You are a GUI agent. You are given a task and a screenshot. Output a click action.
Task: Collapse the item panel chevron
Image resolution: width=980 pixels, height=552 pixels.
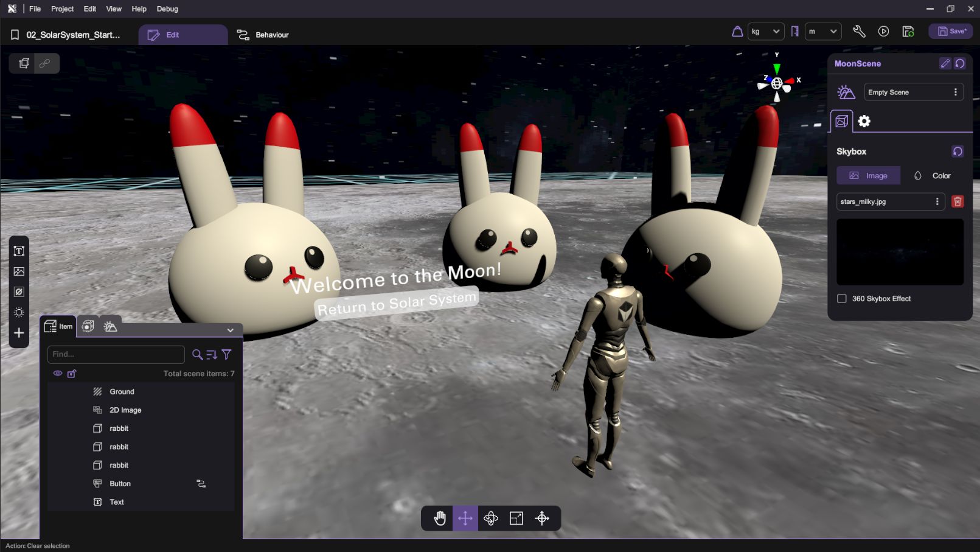tap(230, 330)
